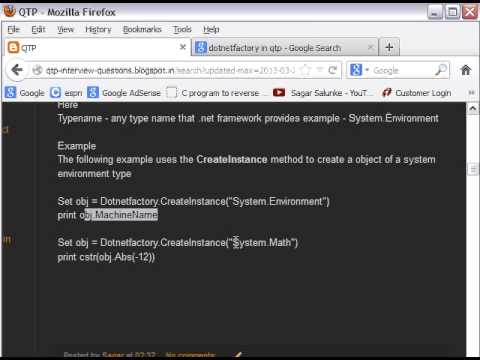
Task: Close the QTP tab
Action: (183, 47)
